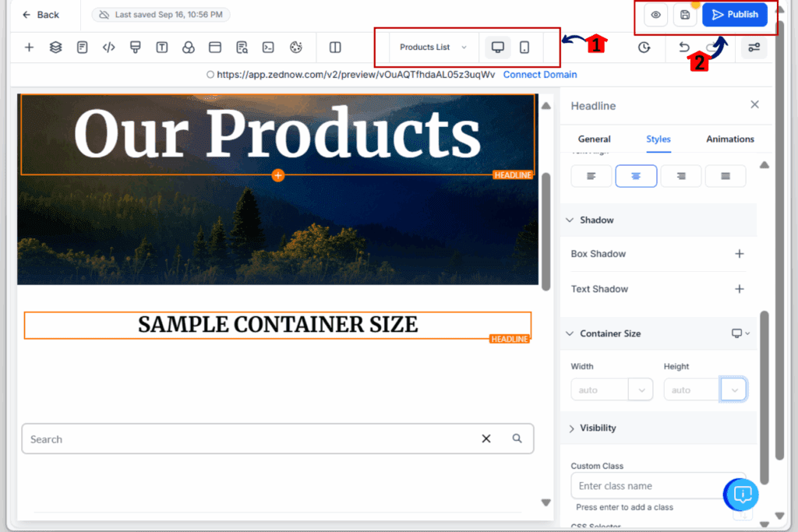This screenshot has height=532, width=798.
Task: Close the Headline panel
Action: click(754, 104)
